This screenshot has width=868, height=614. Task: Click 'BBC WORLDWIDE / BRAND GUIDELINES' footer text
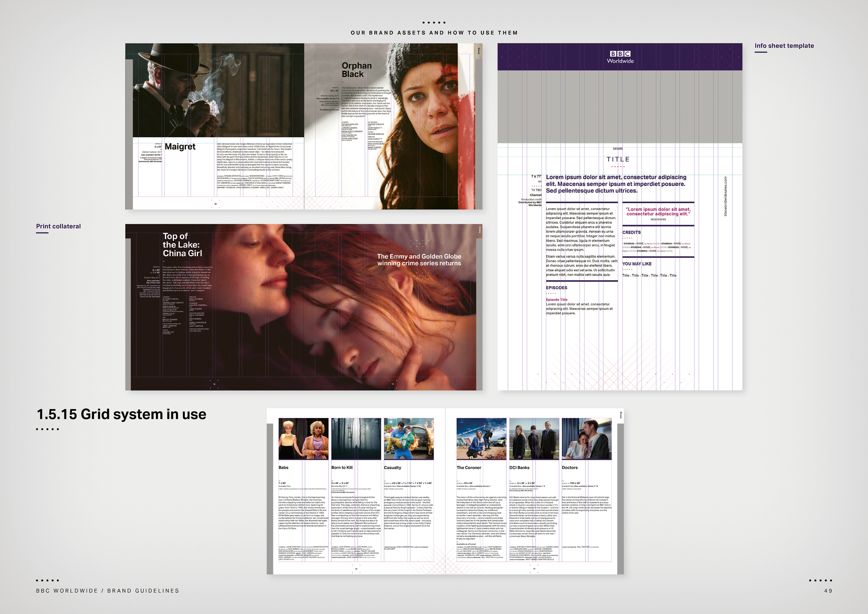(107, 590)
